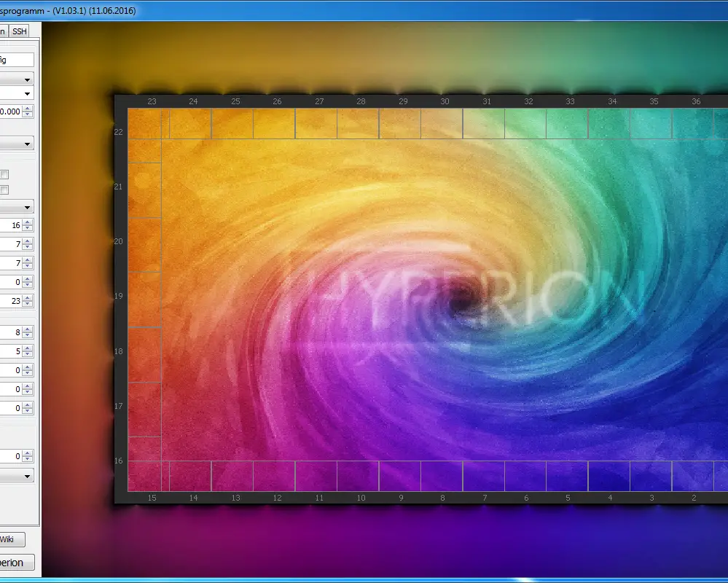Click the button ending in "perion"
The image size is (728, 583).
[x=17, y=563]
